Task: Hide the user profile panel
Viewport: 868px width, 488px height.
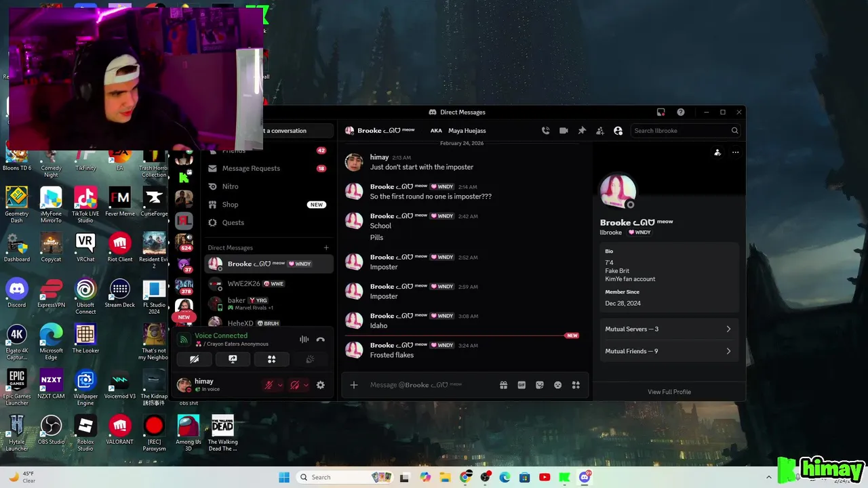Action: [618, 131]
